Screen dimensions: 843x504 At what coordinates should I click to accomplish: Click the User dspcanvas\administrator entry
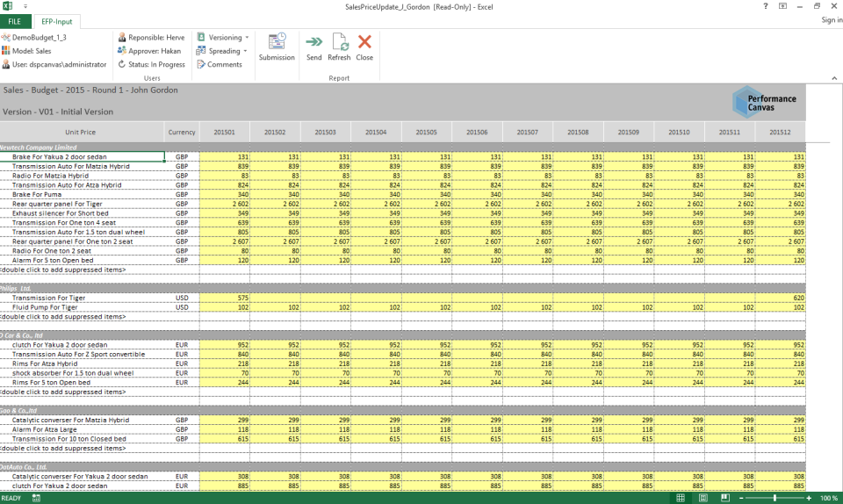[54, 64]
